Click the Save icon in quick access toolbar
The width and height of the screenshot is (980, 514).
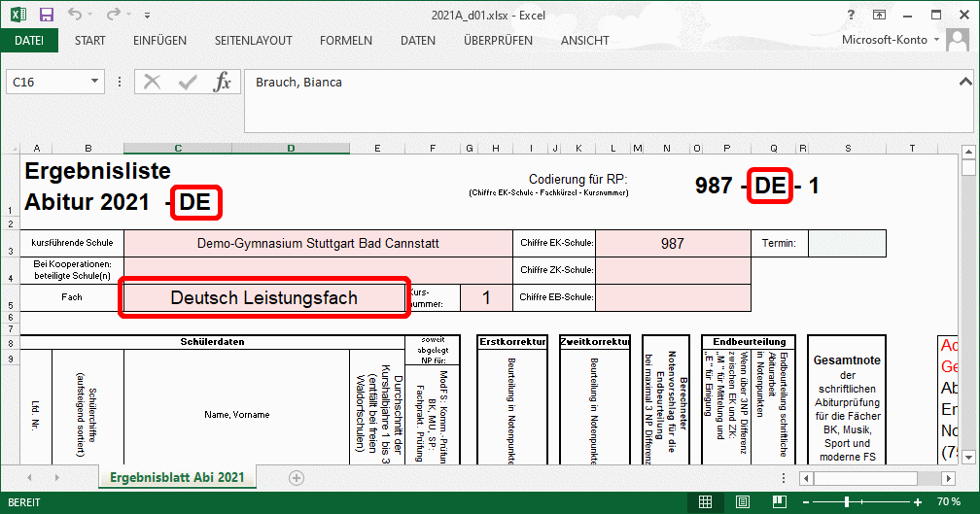pyautogui.click(x=47, y=15)
